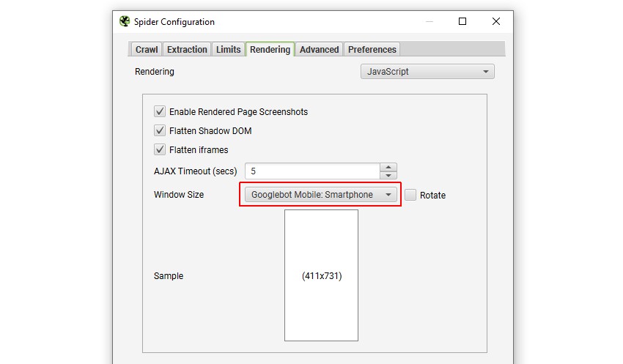The image size is (623, 364).
Task: Go to the Advanced tab
Action: [320, 50]
